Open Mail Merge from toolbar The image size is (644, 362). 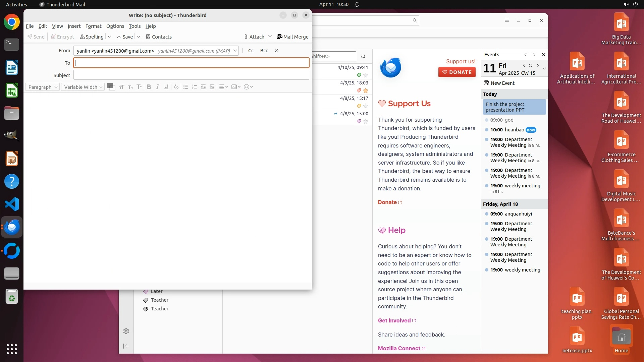[x=292, y=37]
